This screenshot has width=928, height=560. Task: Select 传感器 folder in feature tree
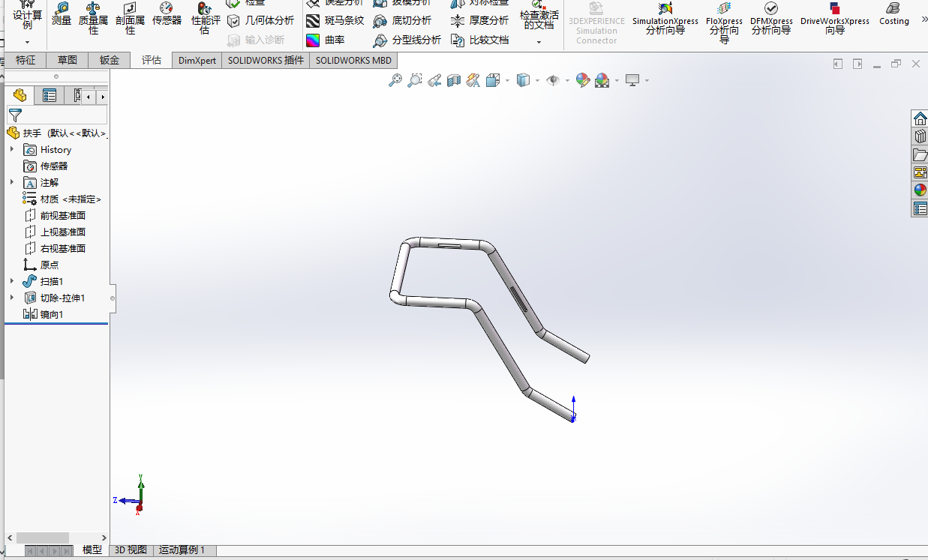[x=46, y=166]
